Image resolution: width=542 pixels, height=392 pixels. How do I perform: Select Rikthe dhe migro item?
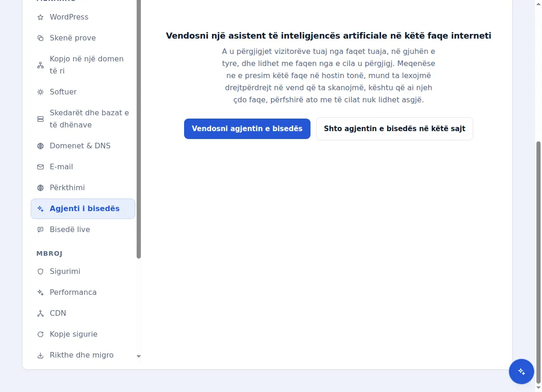point(83,355)
